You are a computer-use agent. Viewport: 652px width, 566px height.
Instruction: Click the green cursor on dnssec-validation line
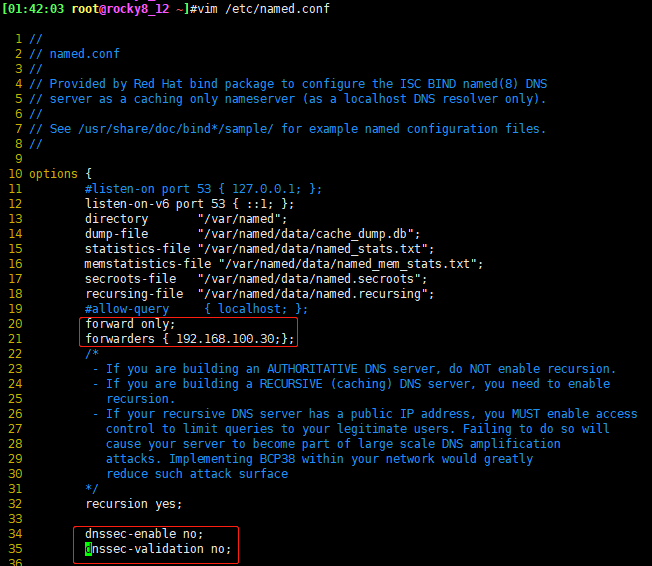(88, 549)
